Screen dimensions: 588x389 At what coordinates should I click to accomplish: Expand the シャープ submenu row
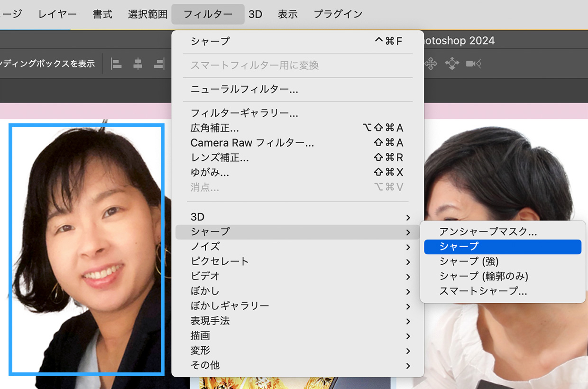tap(297, 232)
